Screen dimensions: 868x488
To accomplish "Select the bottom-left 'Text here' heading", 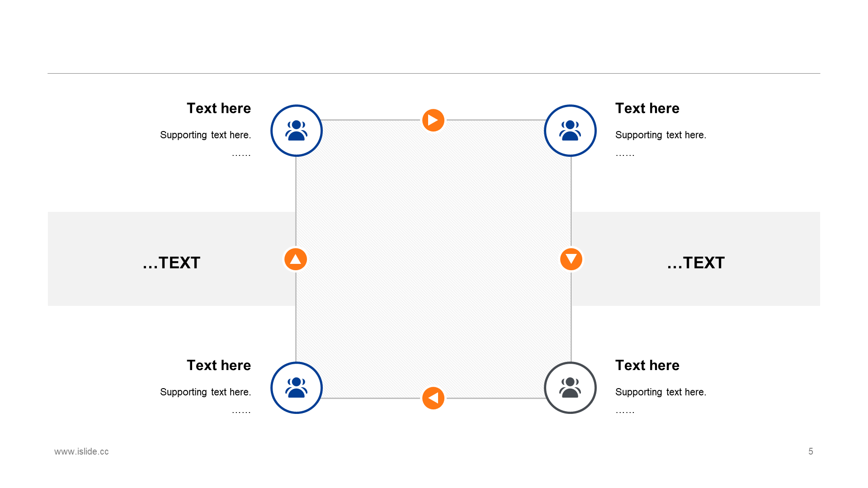I will click(219, 366).
